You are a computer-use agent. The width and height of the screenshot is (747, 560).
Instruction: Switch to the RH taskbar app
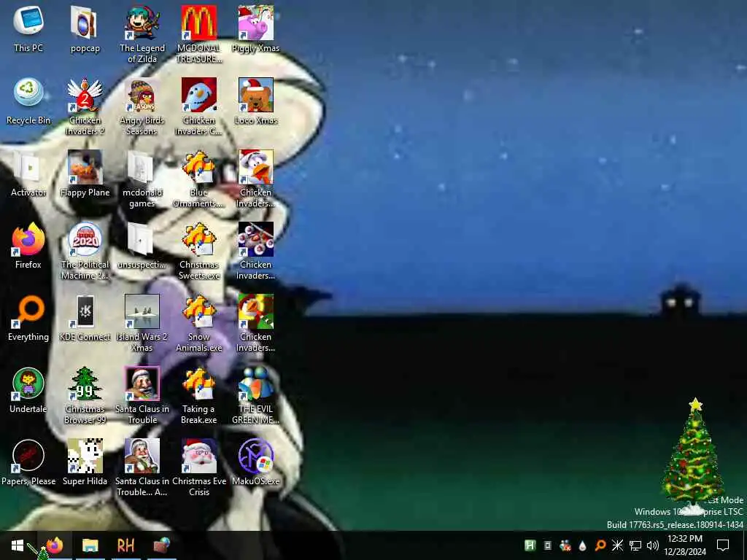coord(125,545)
